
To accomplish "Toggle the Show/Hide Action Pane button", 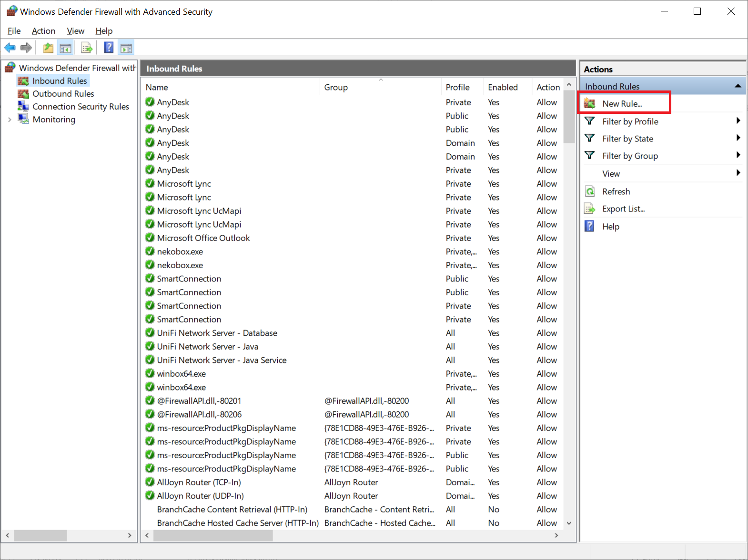I will [126, 48].
